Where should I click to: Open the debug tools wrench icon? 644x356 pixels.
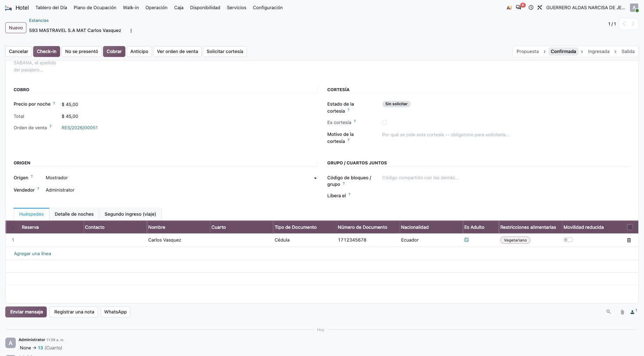point(540,7)
